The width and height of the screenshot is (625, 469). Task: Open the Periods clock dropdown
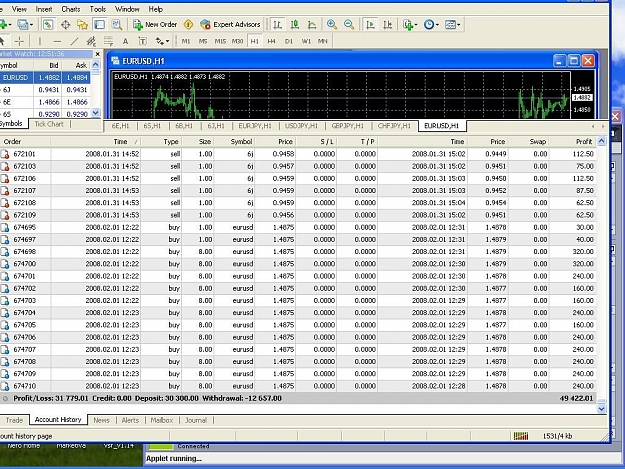(431, 25)
